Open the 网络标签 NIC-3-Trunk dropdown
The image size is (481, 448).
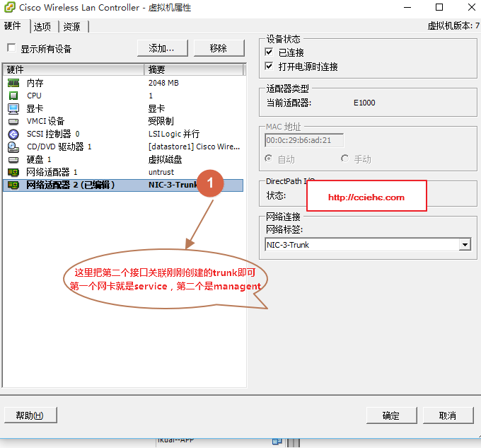tap(465, 245)
